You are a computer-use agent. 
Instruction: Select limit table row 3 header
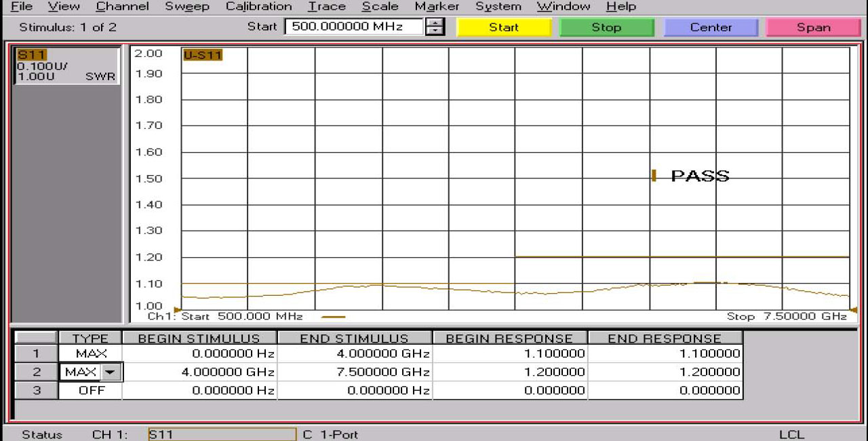tap(36, 391)
